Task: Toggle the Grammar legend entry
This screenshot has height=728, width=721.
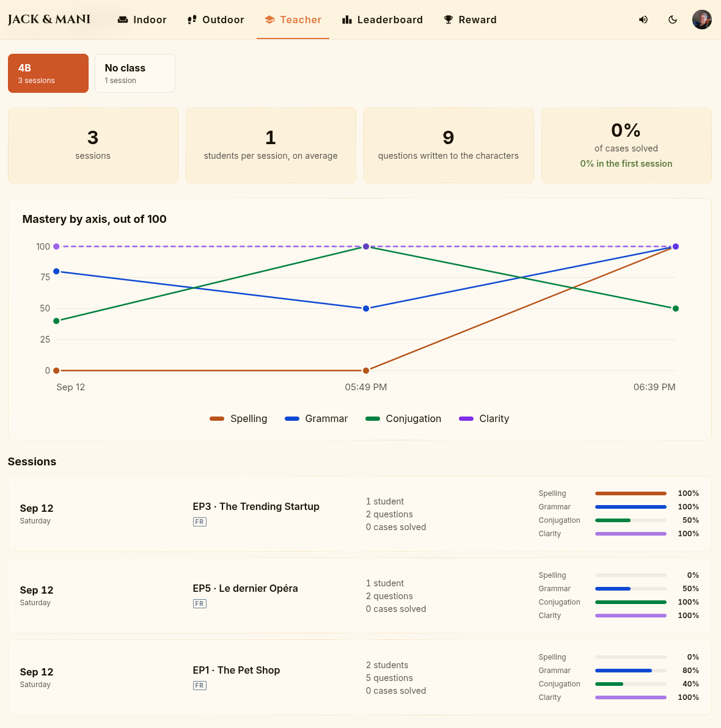Action: click(316, 419)
